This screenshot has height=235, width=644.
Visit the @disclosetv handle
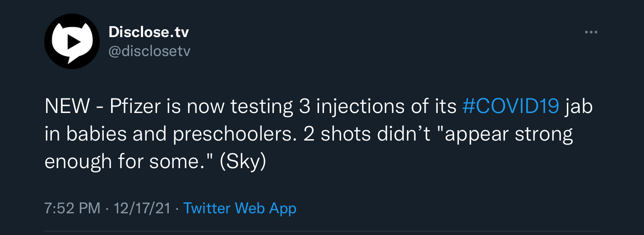149,52
